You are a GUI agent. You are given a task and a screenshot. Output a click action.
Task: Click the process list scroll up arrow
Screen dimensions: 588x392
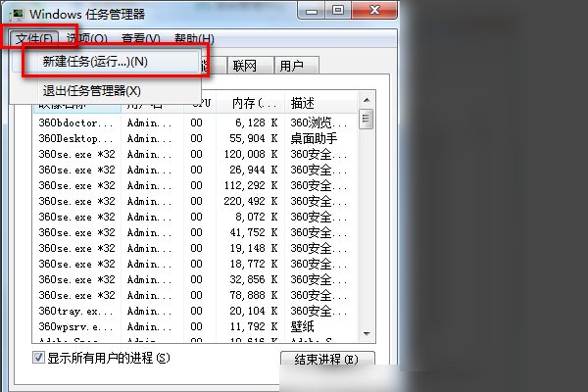tap(367, 100)
